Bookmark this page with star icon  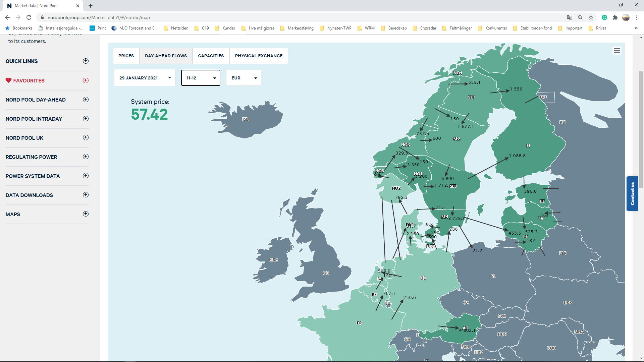[x=591, y=17]
